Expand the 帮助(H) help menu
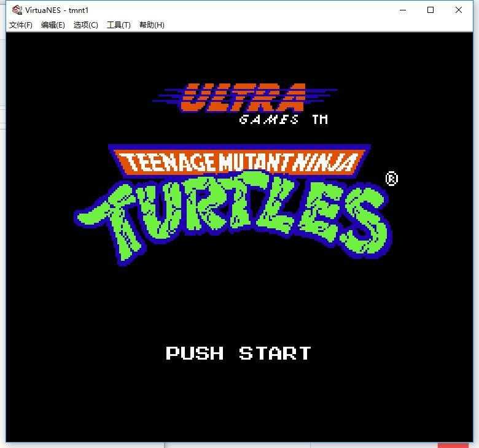Viewport: 479px width, 448px height. tap(152, 25)
